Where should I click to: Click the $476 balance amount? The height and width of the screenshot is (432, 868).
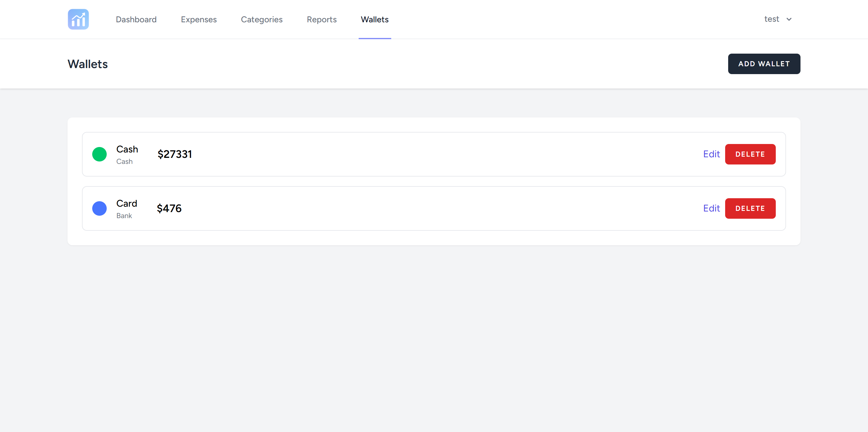coord(169,208)
